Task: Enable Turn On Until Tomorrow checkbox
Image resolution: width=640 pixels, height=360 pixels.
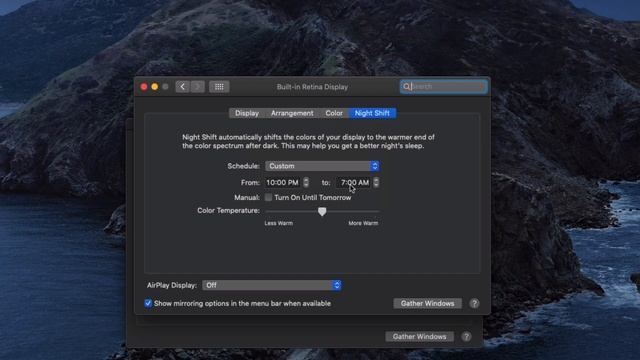Action: click(x=268, y=198)
